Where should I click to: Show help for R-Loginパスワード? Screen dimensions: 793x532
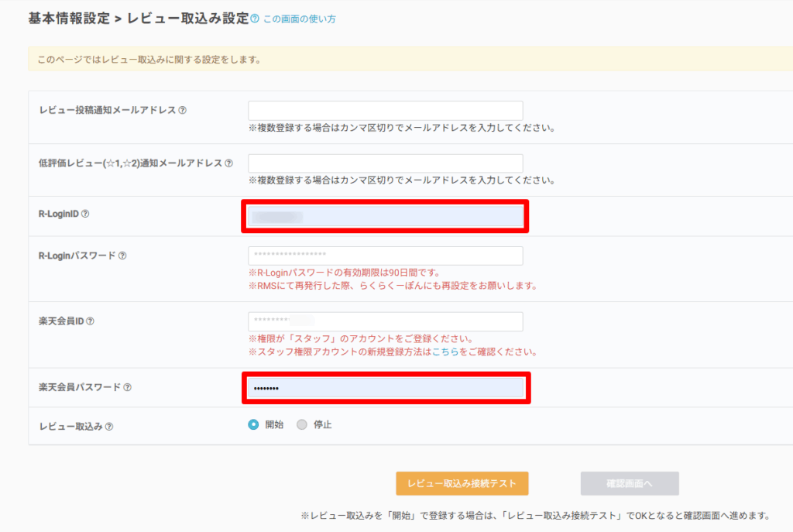122,256
